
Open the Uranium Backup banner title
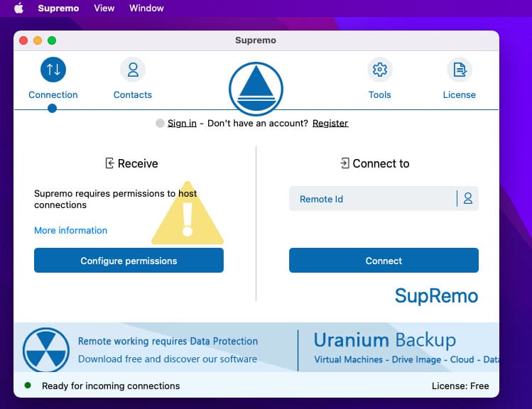coord(385,340)
